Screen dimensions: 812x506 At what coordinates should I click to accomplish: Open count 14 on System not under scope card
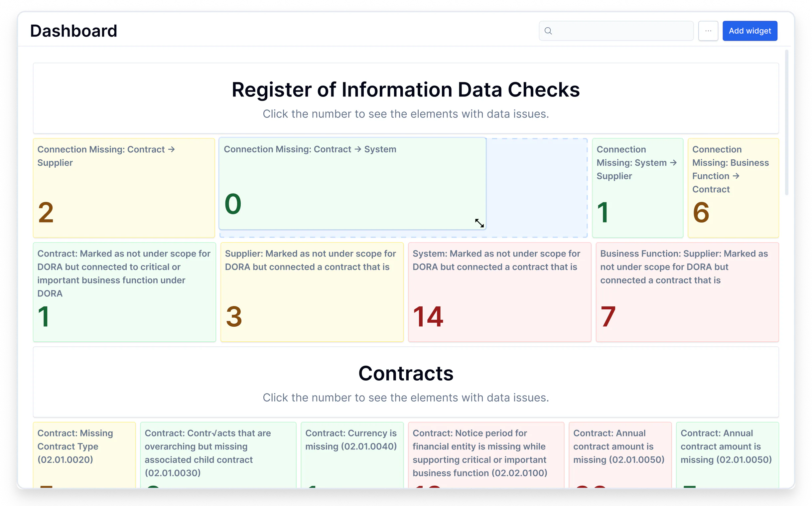[x=428, y=317]
